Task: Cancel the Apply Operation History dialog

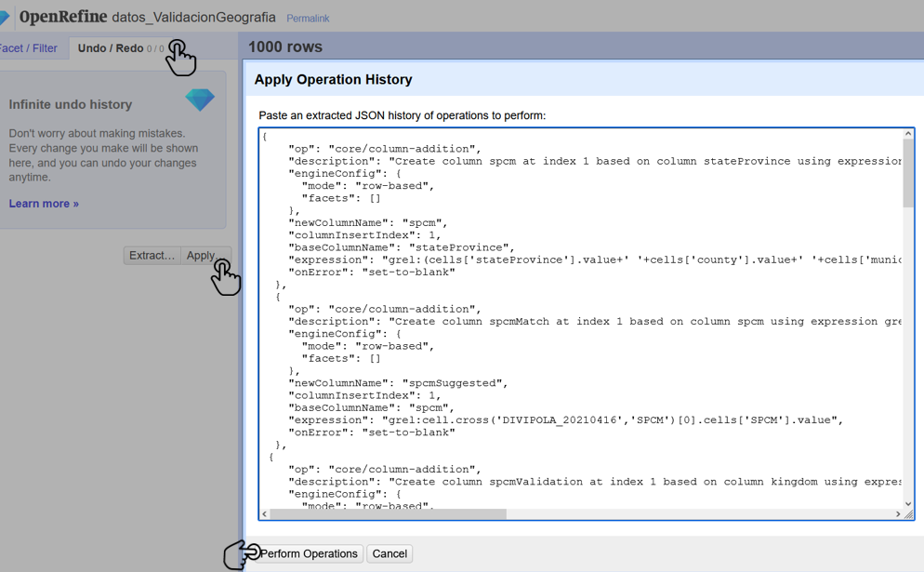Action: [x=389, y=553]
